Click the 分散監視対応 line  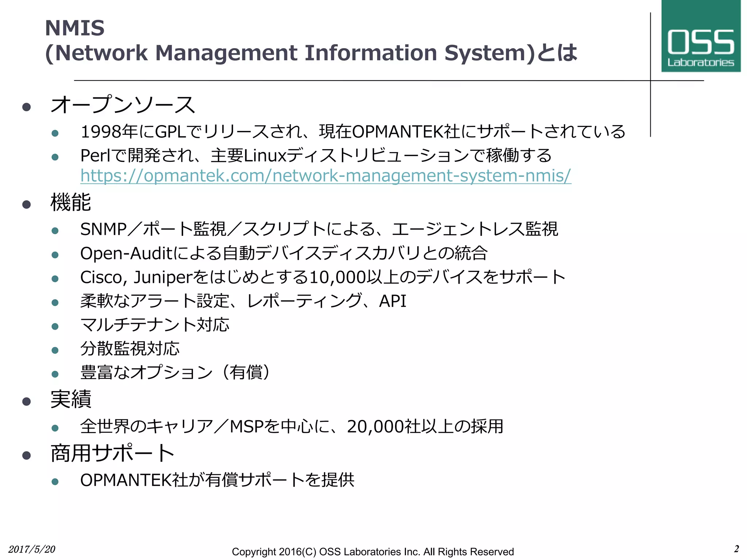[x=130, y=349]
